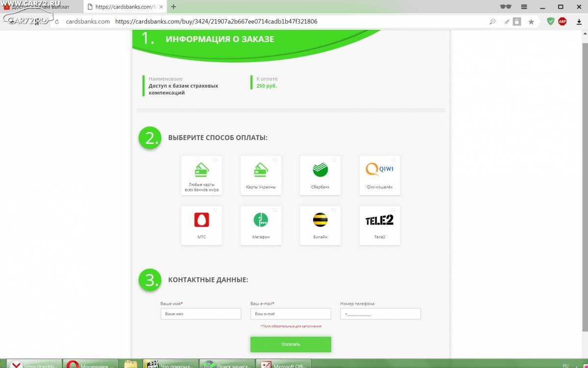Pick Теле2 as the payment method
This screenshot has width=588, height=368.
click(379, 225)
